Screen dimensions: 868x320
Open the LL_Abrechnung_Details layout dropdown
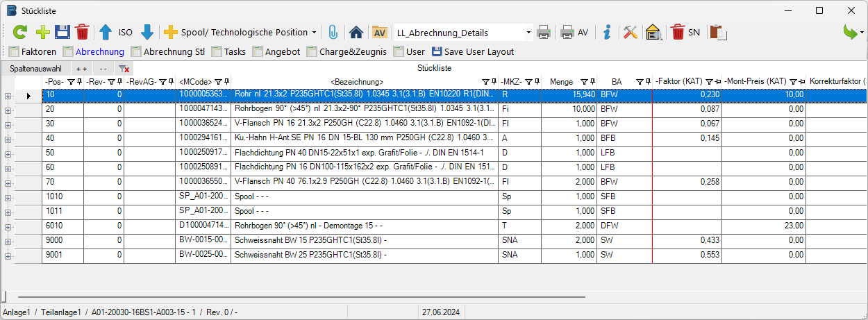[x=529, y=33]
